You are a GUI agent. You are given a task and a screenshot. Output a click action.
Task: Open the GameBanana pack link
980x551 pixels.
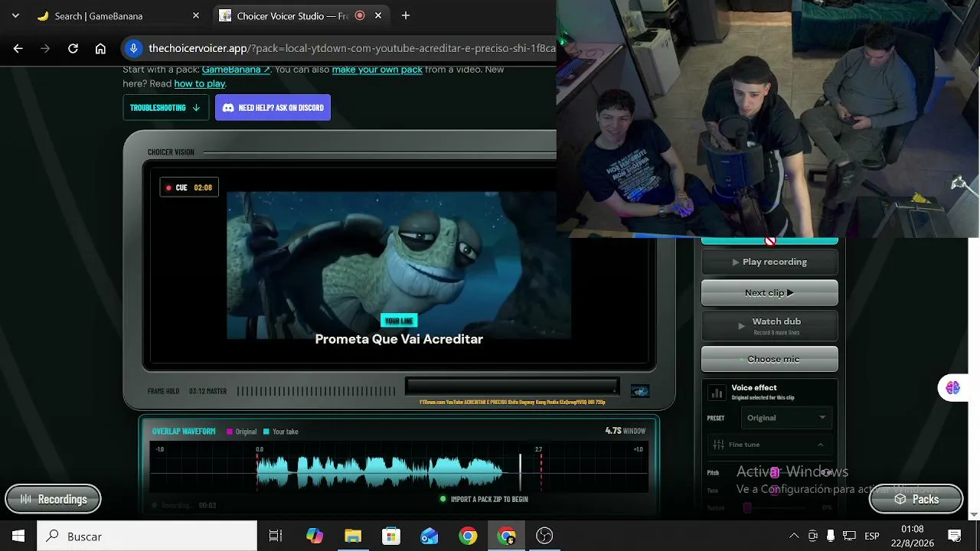[236, 69]
